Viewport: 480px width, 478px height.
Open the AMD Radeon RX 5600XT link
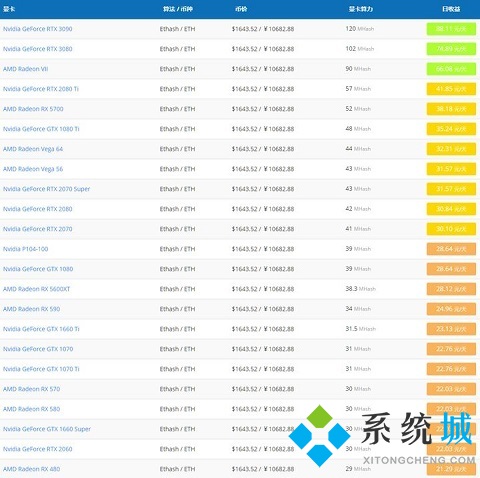coord(36,289)
